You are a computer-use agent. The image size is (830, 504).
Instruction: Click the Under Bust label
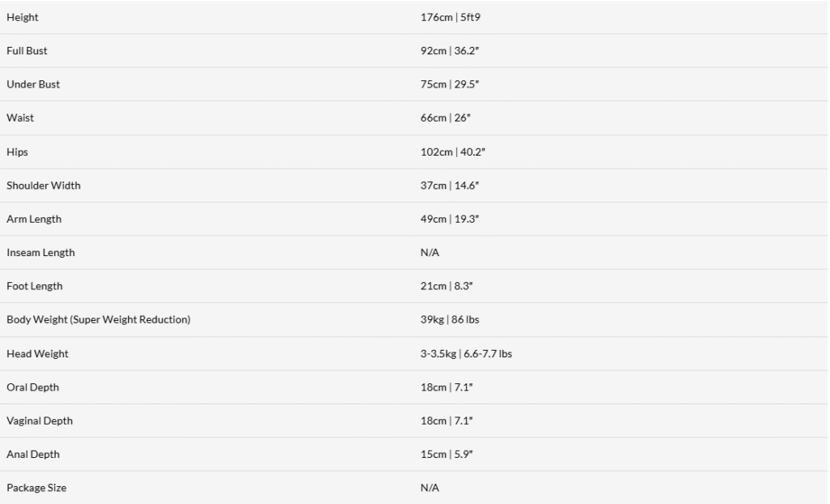point(32,84)
